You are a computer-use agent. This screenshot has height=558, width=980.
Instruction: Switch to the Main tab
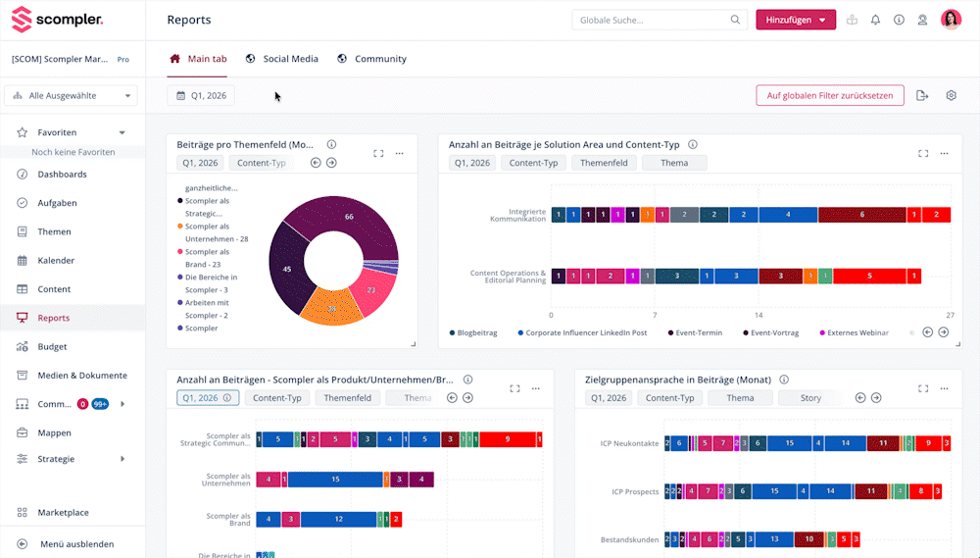[198, 59]
